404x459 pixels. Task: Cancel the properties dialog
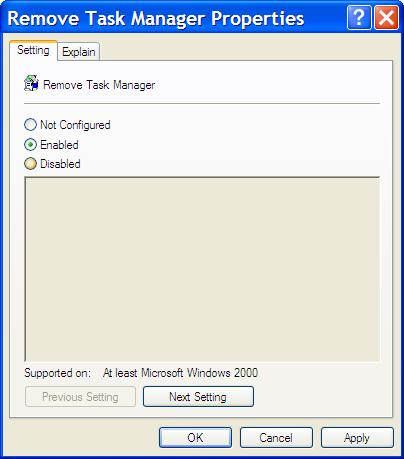(x=276, y=438)
